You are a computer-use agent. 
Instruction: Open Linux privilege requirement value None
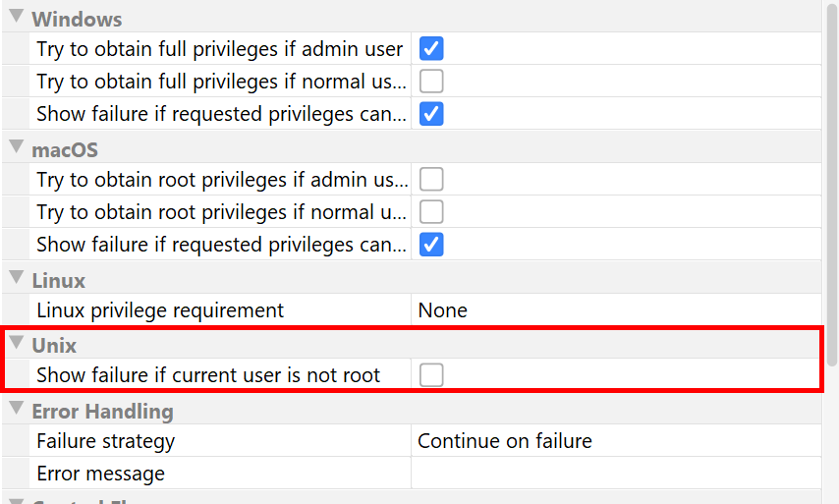614,310
